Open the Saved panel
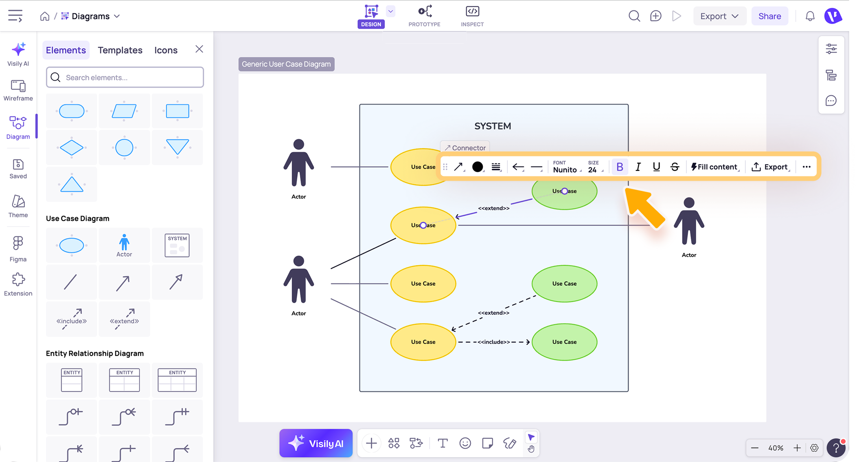 pos(18,169)
